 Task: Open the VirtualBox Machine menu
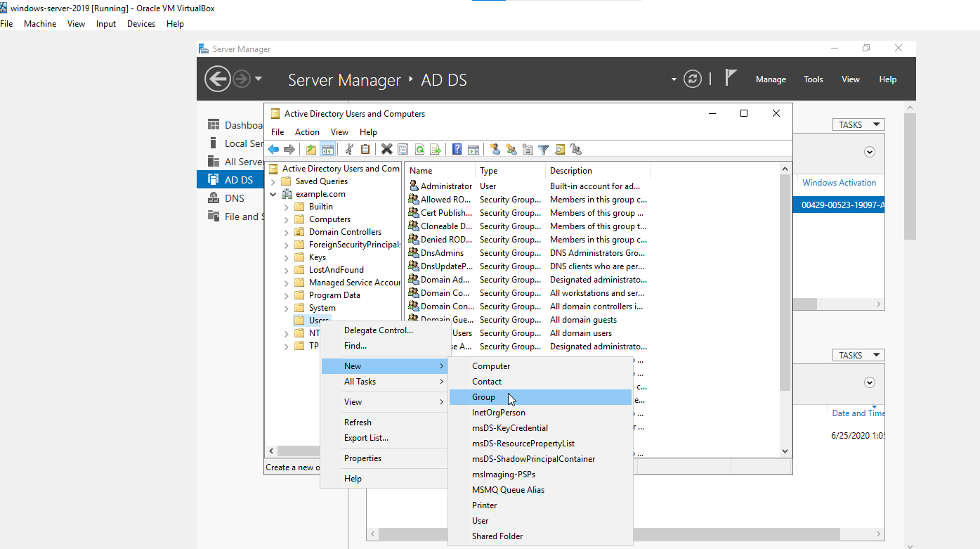40,24
